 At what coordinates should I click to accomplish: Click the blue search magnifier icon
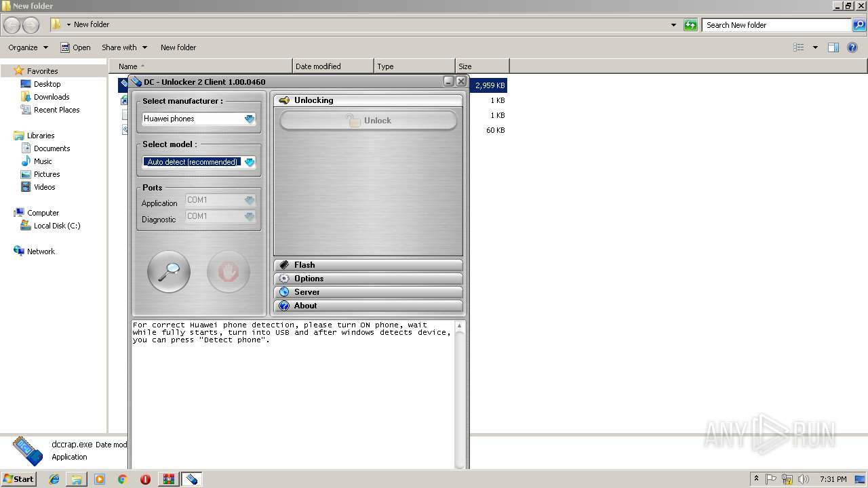[859, 25]
